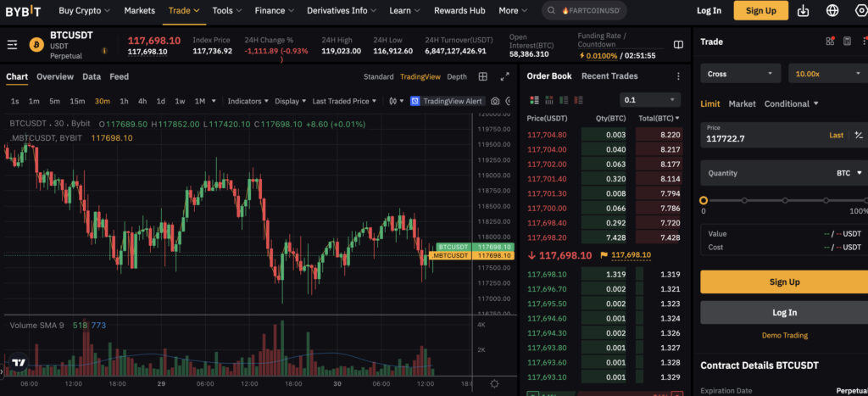Switch chart interval to 1d
The height and width of the screenshot is (396, 868).
coord(160,102)
